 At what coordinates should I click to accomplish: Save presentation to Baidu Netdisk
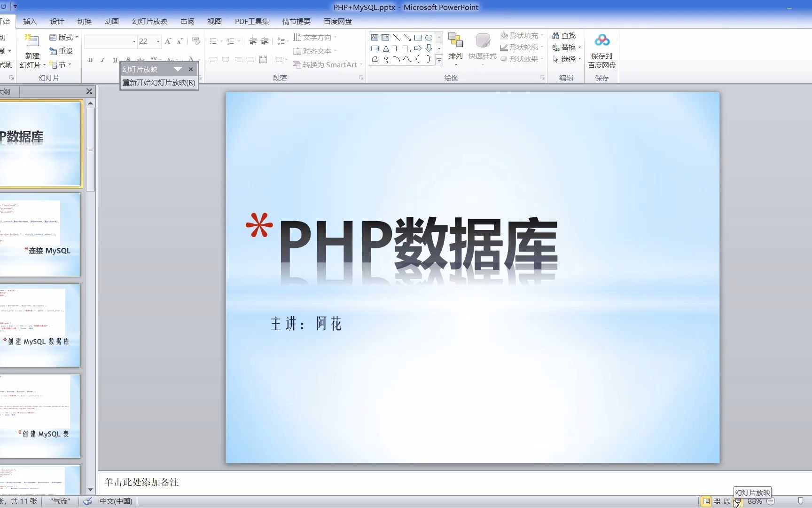click(601, 51)
